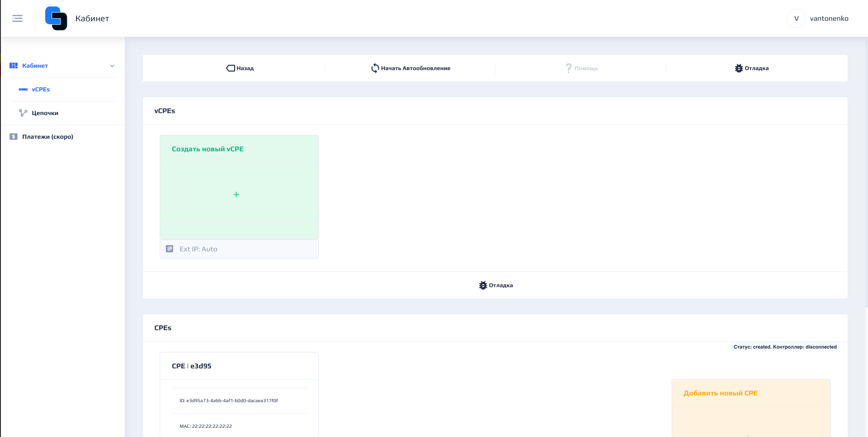Open the CPE e3d95 card header
Screen dimensions: 868x437
192,366
